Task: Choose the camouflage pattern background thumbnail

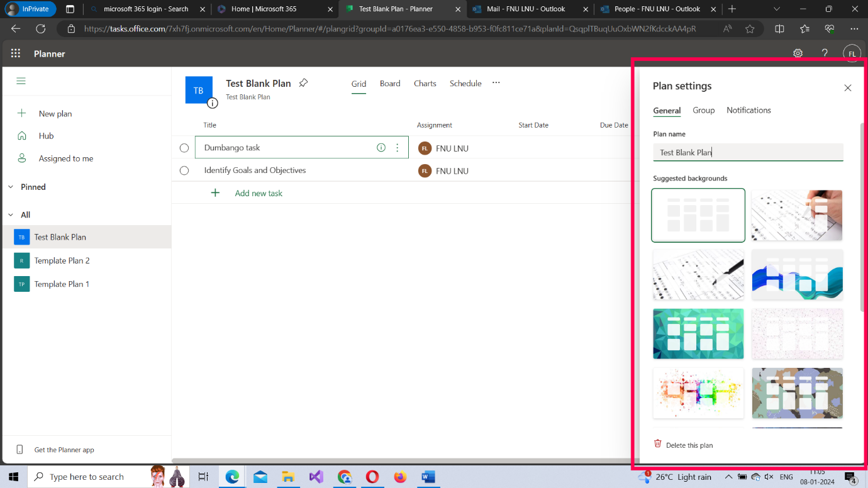Action: pyautogui.click(x=797, y=393)
